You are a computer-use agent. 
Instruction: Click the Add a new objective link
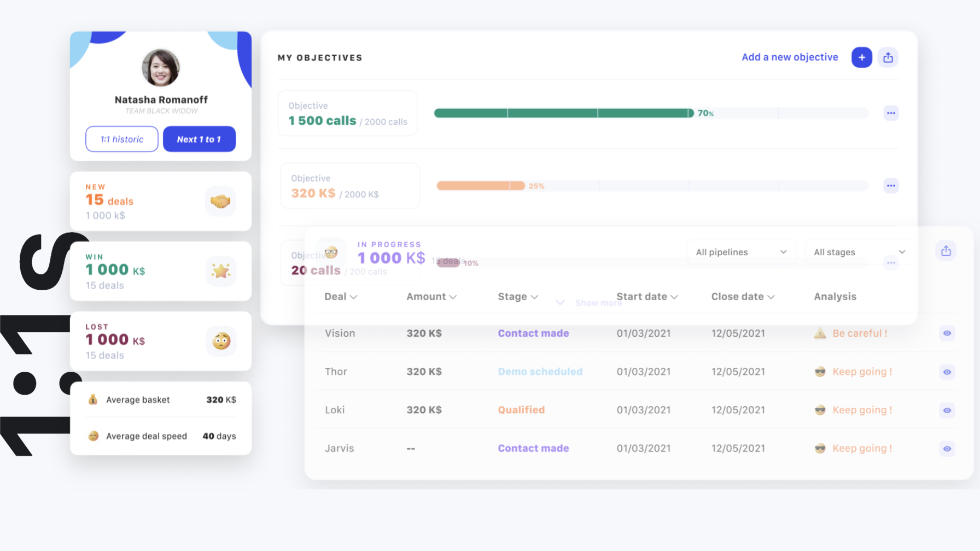[x=789, y=57]
